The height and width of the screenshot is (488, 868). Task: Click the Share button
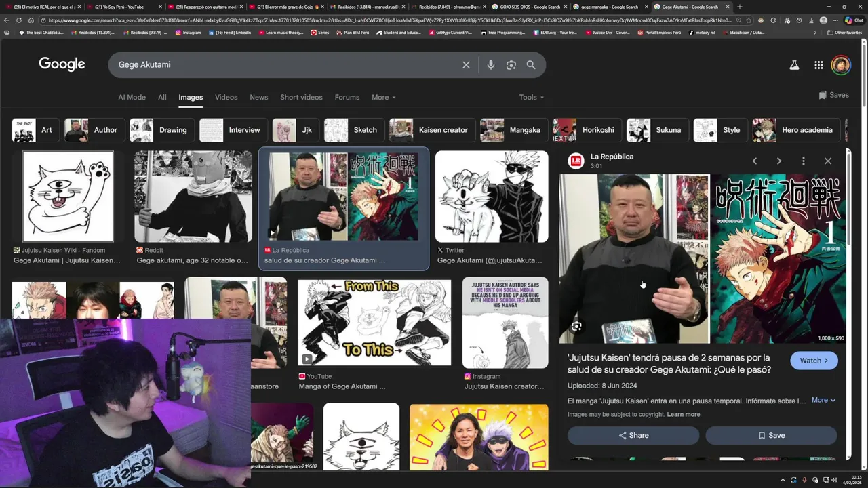pos(633,435)
